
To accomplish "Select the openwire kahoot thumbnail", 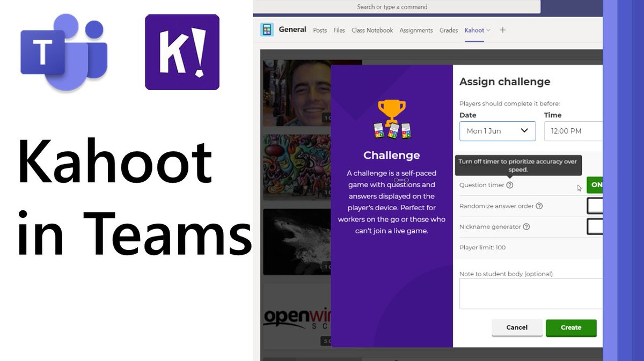I will pyautogui.click(x=297, y=316).
